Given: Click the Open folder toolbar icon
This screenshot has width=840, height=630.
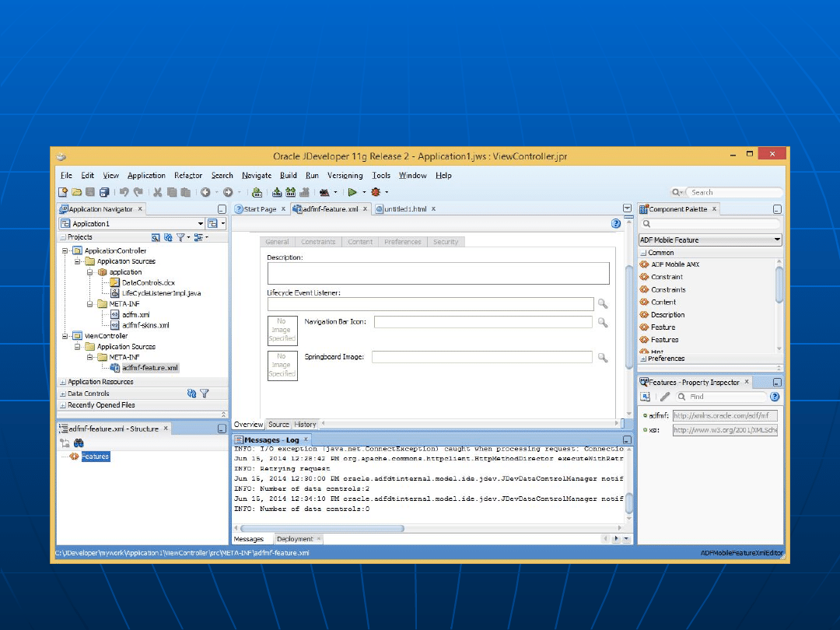Looking at the screenshot, I should click(76, 192).
